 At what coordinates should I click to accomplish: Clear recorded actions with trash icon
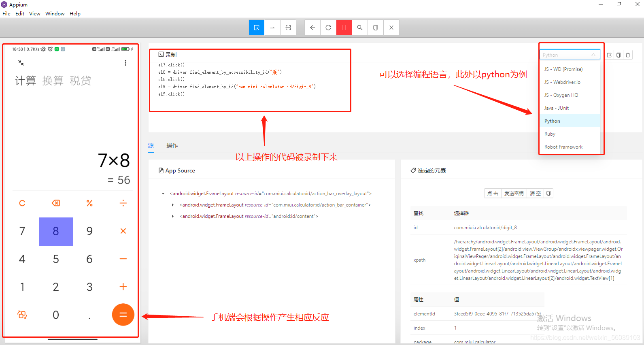628,55
